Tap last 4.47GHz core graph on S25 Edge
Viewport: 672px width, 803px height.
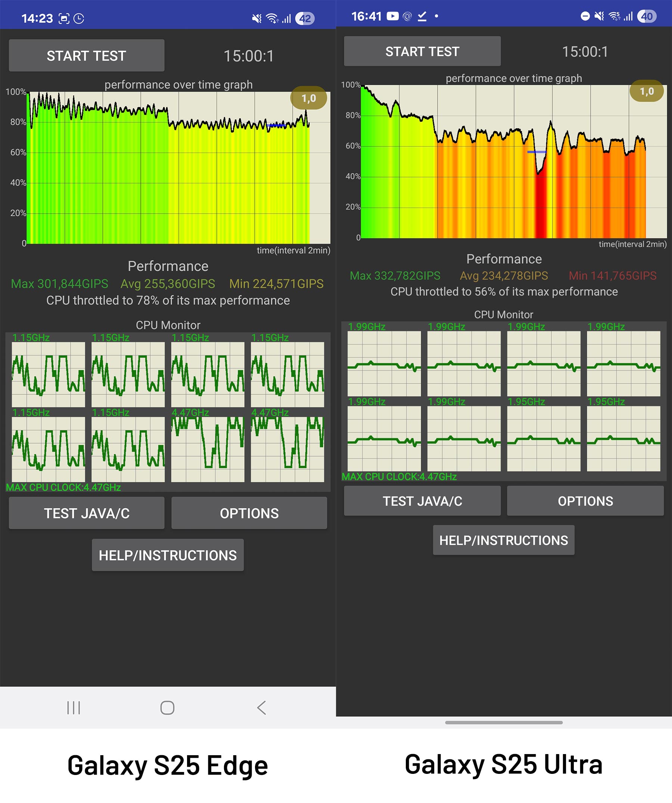pos(287,449)
